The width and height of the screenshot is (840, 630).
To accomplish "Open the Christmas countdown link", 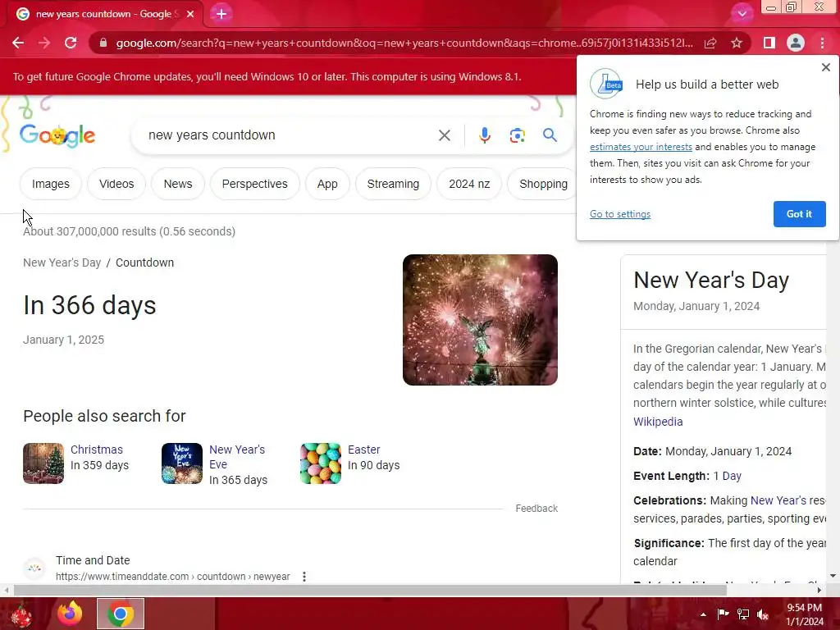I will [97, 450].
